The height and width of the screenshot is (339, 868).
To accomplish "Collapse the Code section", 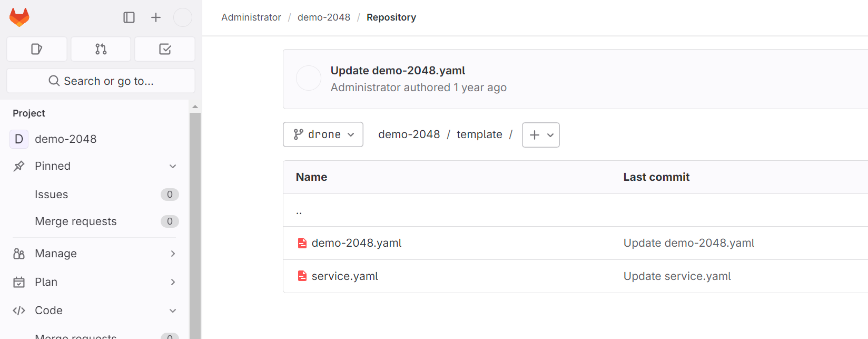I will [x=173, y=311].
